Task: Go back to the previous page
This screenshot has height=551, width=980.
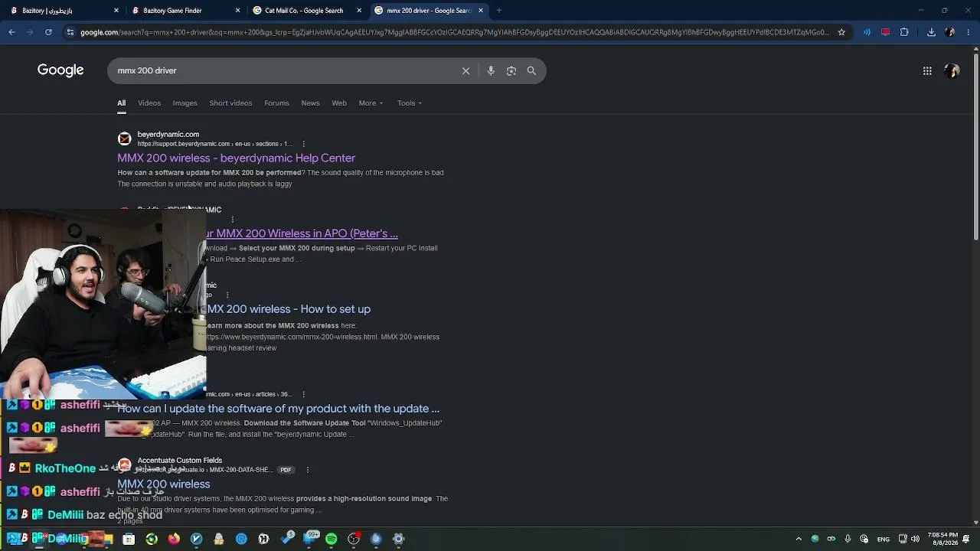Action: coord(11,32)
